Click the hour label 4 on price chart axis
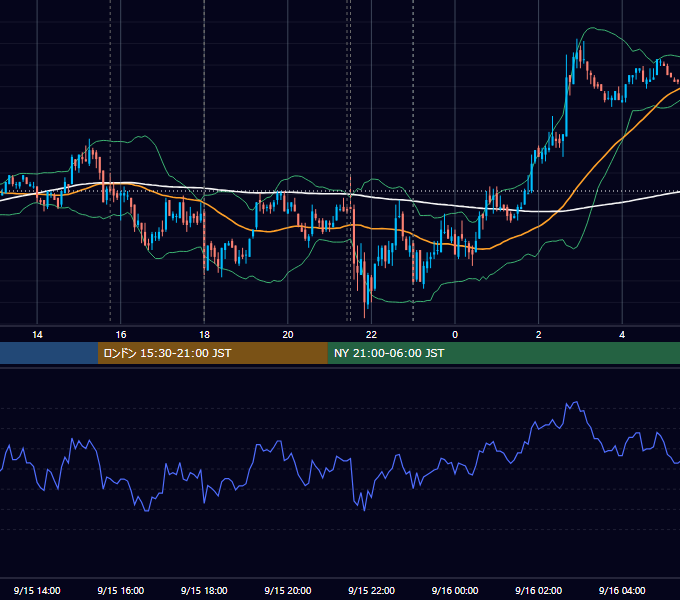This screenshot has height=600, width=680. coord(622,335)
